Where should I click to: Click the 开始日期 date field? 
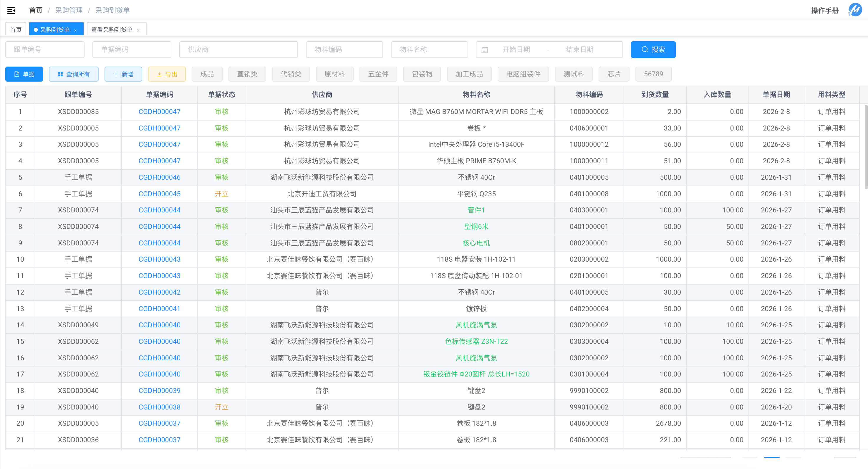(x=516, y=49)
